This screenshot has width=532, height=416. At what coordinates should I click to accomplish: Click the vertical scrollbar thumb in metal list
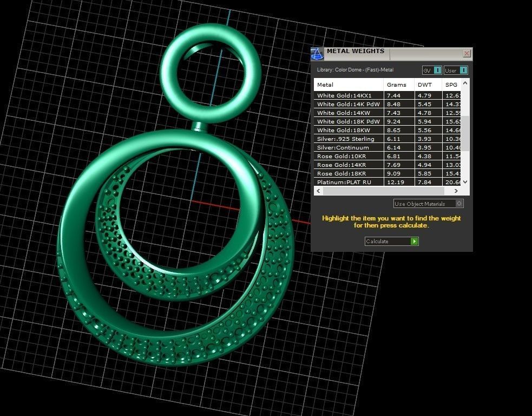click(465, 133)
